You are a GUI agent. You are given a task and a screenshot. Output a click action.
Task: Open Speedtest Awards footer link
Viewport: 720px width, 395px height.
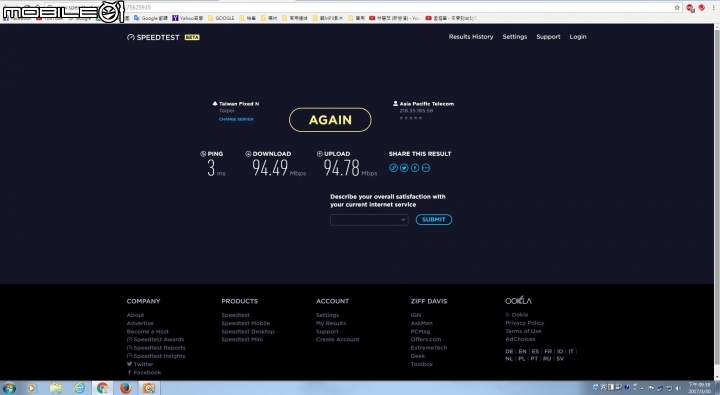tap(156, 339)
